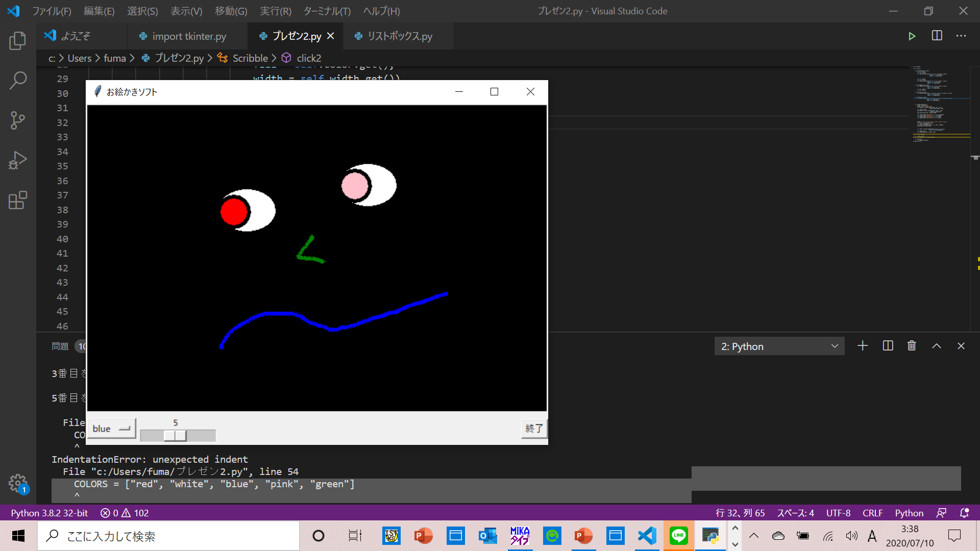Click the Users breadcrumb folder
The width and height of the screenshot is (980, 551).
coord(80,58)
